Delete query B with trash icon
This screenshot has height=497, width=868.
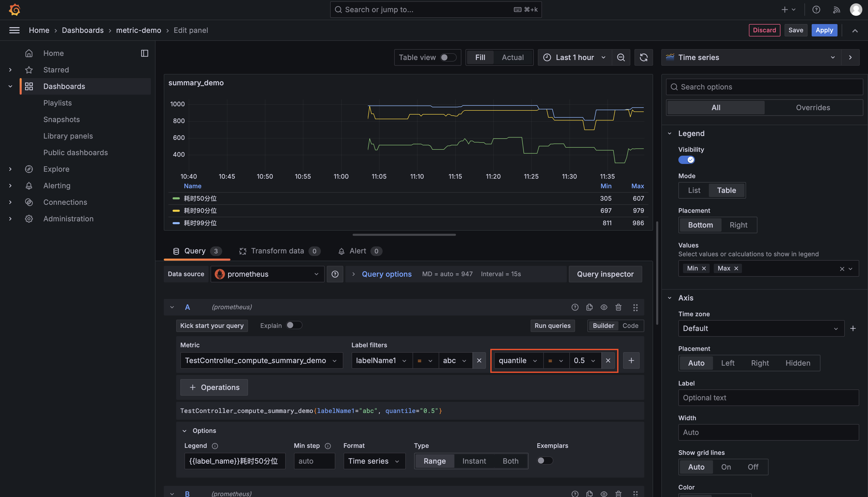pyautogui.click(x=618, y=494)
